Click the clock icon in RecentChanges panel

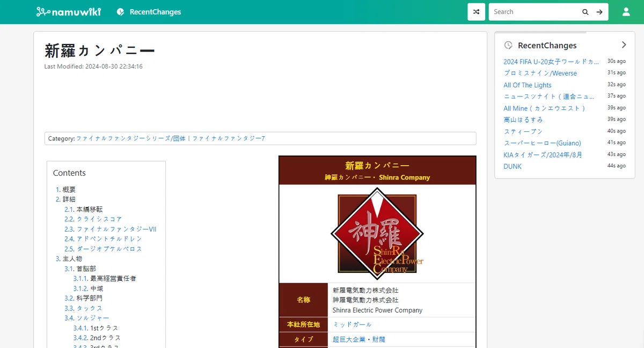[x=508, y=46]
